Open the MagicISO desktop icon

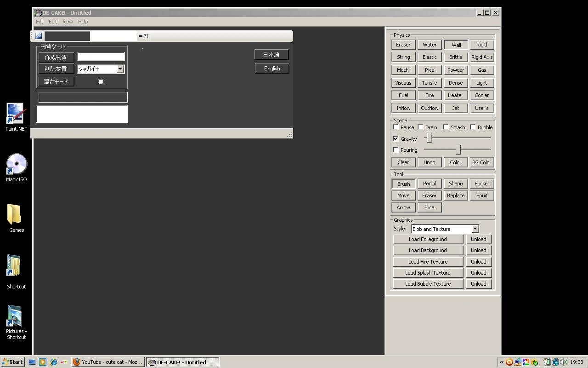(16, 165)
